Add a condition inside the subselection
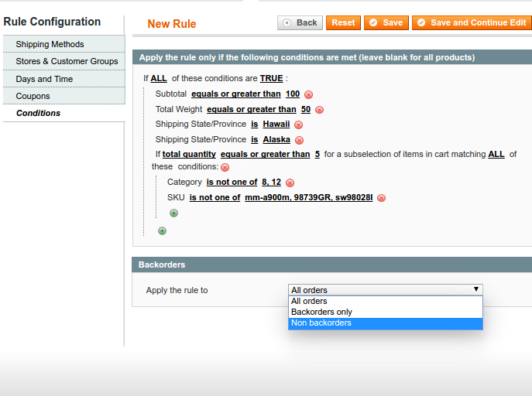Screen dimensions: 532x396 point(173,213)
